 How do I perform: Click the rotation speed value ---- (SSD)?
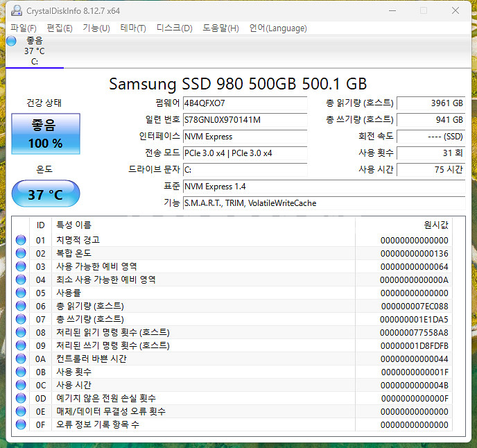[x=431, y=137]
